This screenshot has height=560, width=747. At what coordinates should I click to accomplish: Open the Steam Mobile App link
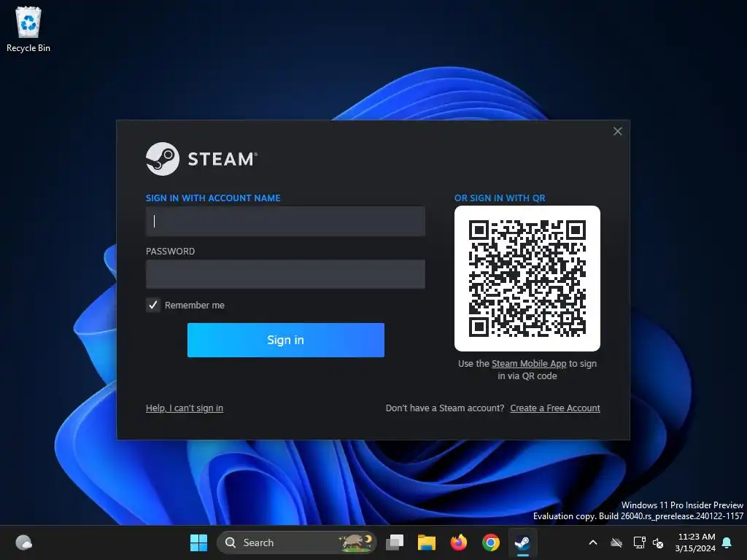click(x=529, y=364)
